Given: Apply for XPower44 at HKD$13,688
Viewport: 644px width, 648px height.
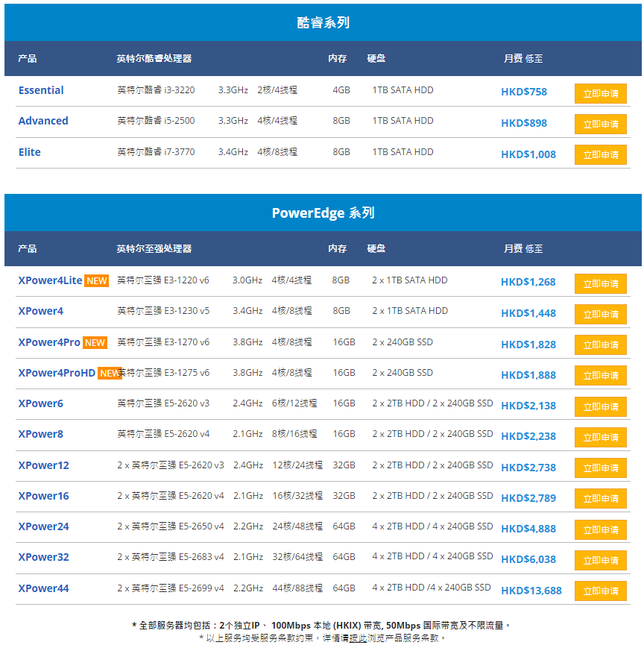Looking at the screenshot, I should [600, 591].
